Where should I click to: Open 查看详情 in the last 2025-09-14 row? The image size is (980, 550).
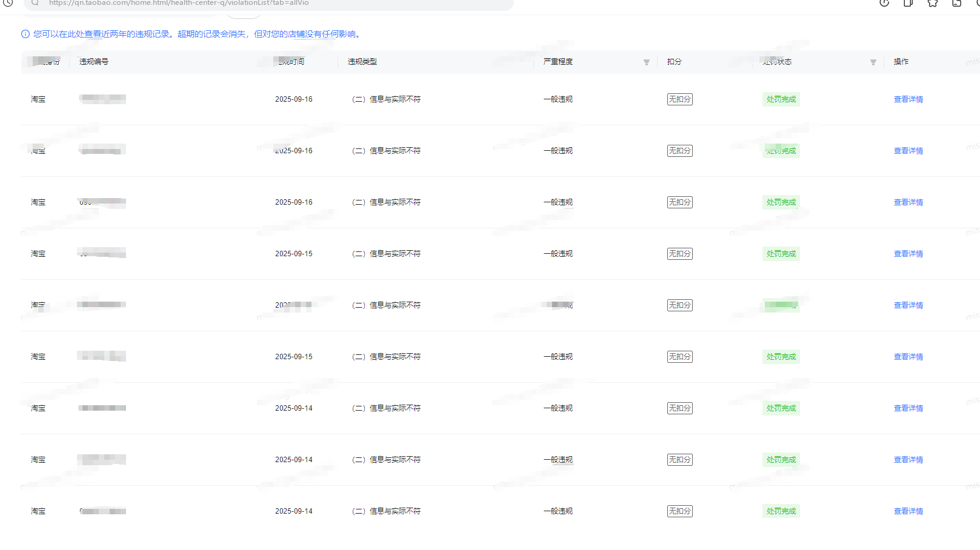(908, 511)
